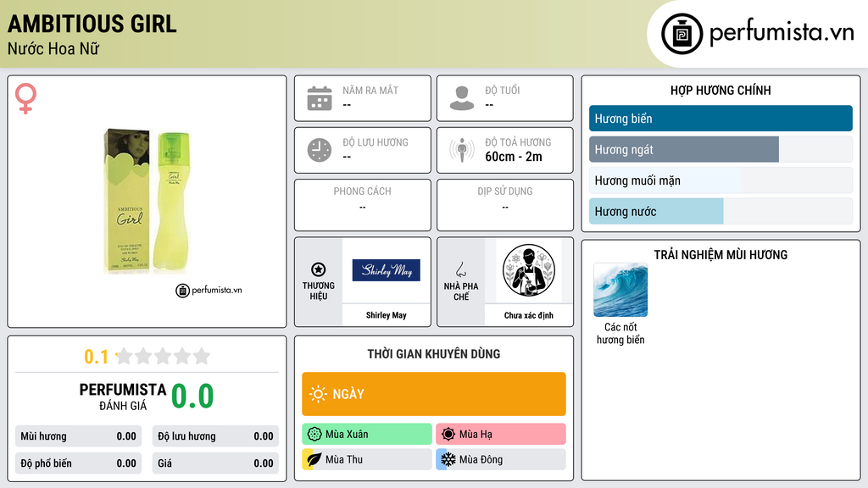Click the perfumer illustration icon
This screenshot has height=488, width=868.
pos(529,270)
